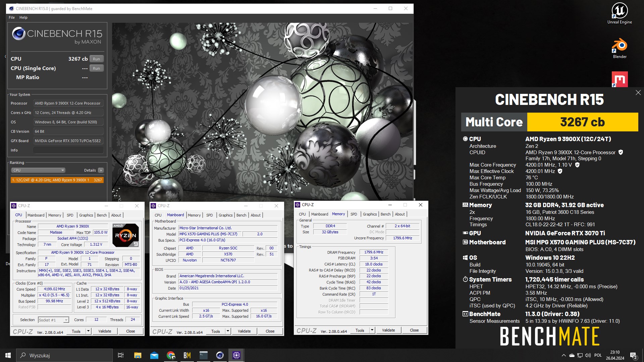The image size is (644, 362).
Task: Switch to Cinebench in the taskbar
Action: (x=220, y=355)
